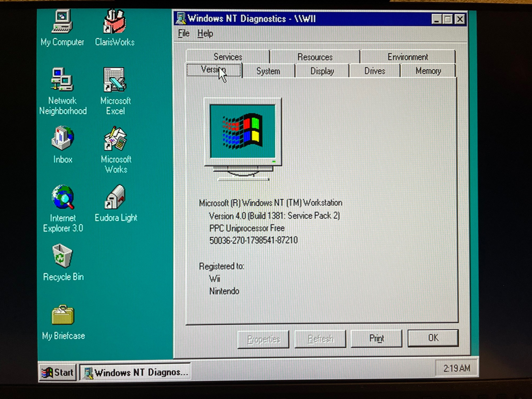Image resolution: width=532 pixels, height=399 pixels.
Task: Open the Recycle Bin
Action: [62, 256]
